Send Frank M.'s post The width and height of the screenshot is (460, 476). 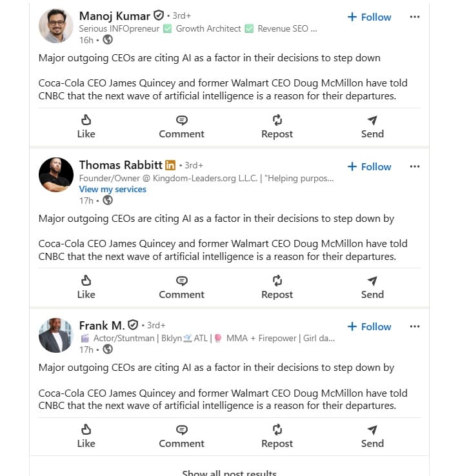[372, 436]
